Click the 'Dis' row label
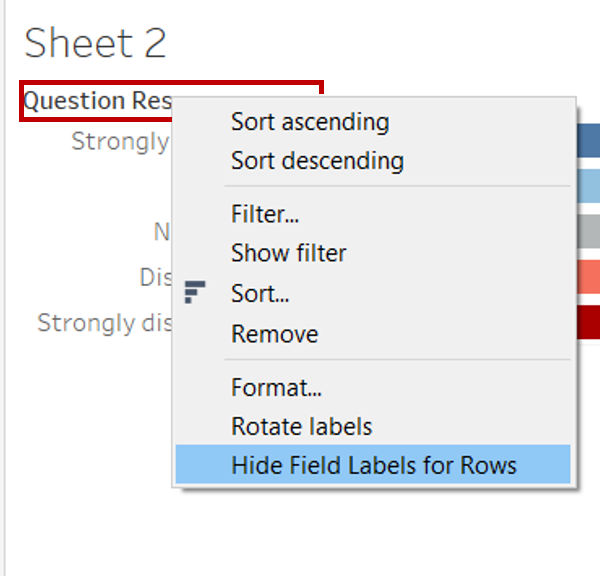 point(157,277)
